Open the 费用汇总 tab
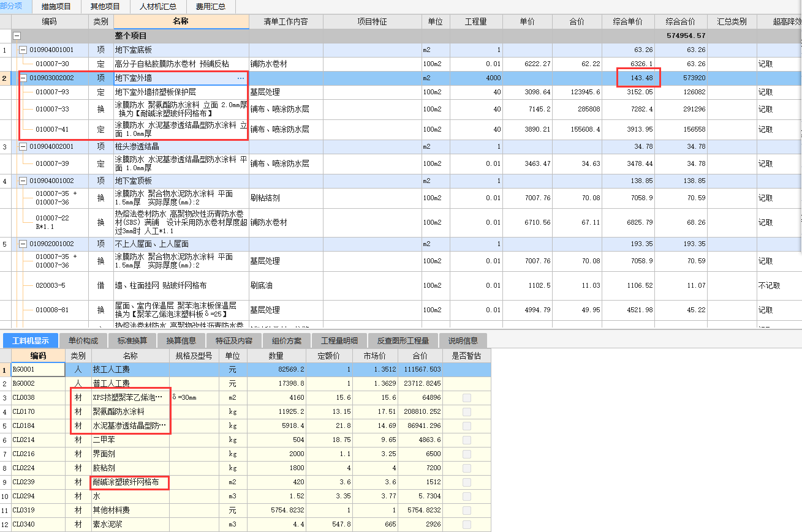The height and width of the screenshot is (532, 802). pyautogui.click(x=211, y=7)
